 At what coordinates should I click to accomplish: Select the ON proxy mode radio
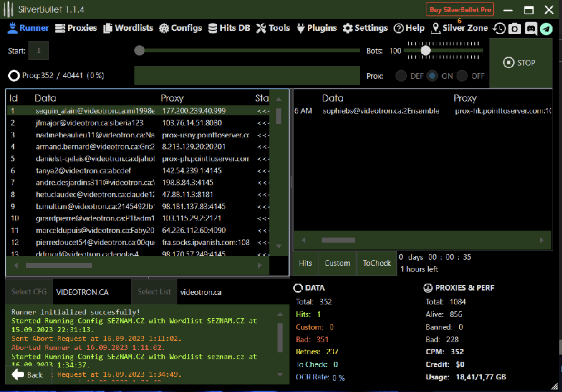(432, 76)
